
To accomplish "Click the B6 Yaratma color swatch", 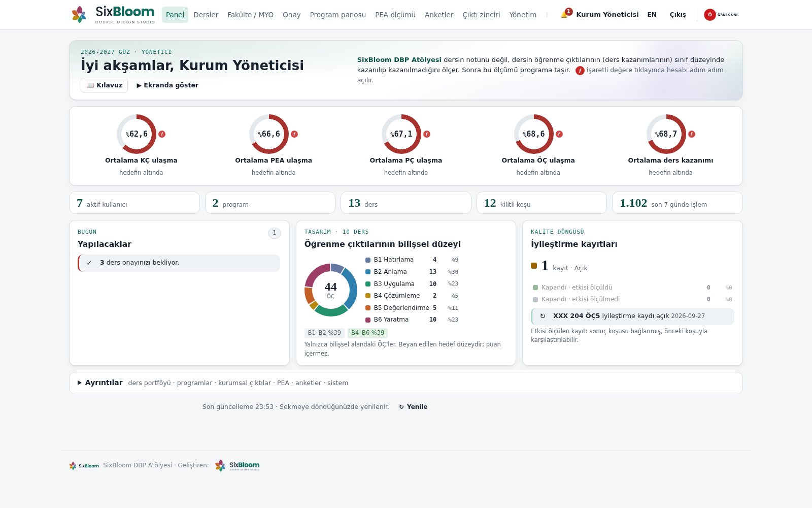I will tap(368, 320).
